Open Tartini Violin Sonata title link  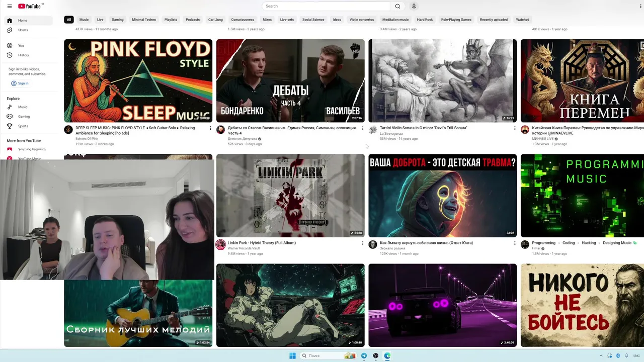(424, 128)
